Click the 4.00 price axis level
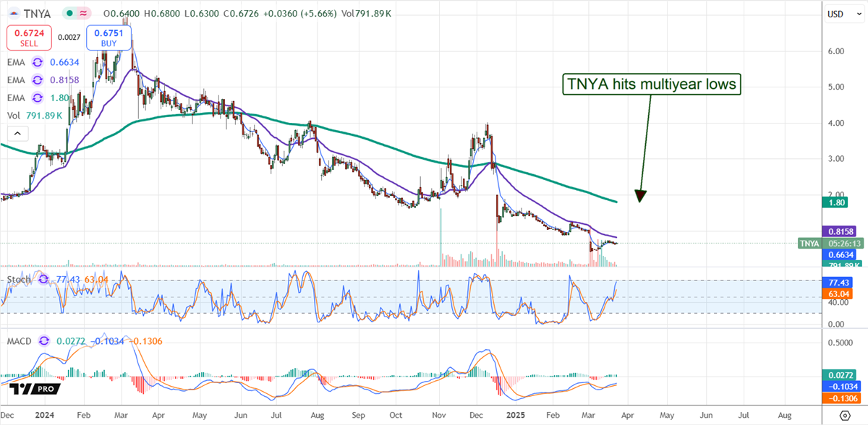868x425 pixels. (x=836, y=123)
